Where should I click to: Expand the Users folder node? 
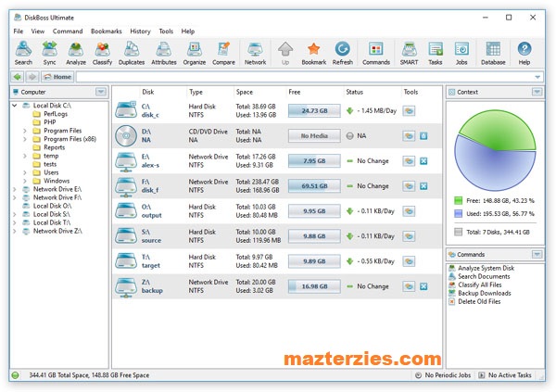point(24,172)
